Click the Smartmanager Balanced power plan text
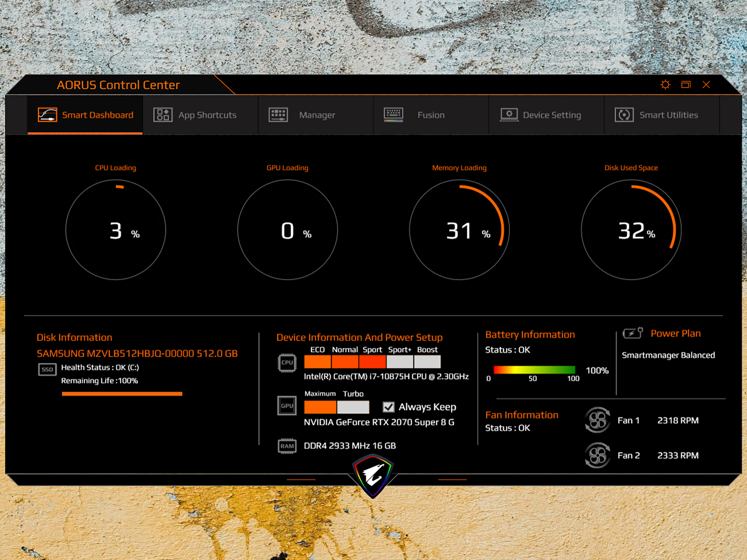The width and height of the screenshot is (747, 560). tap(668, 355)
